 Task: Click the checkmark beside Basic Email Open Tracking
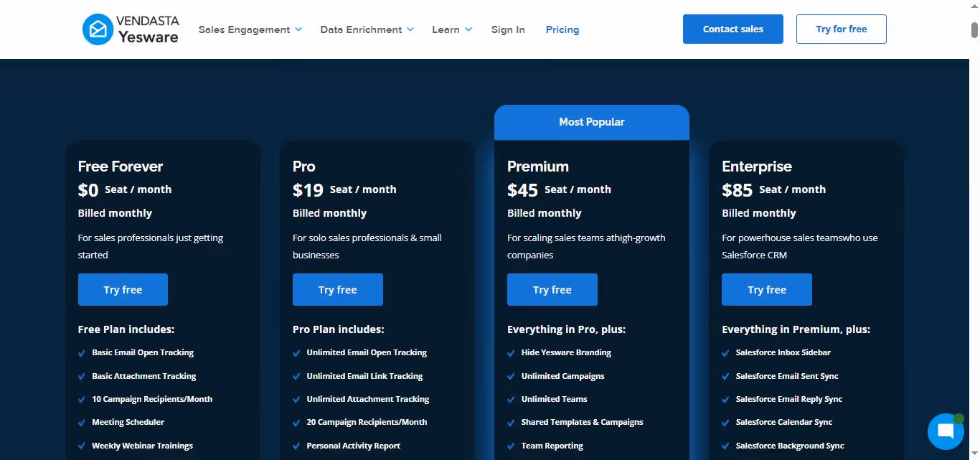[81, 352]
